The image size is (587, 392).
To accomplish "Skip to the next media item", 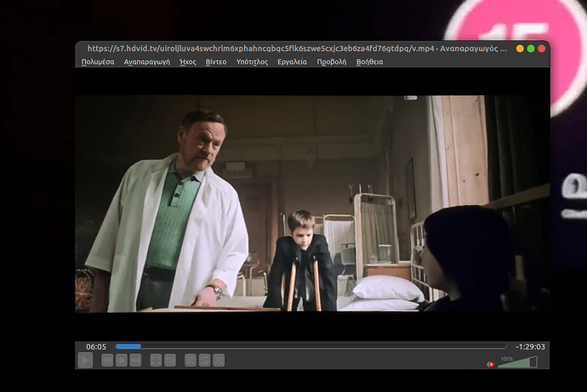I will 136,361.
